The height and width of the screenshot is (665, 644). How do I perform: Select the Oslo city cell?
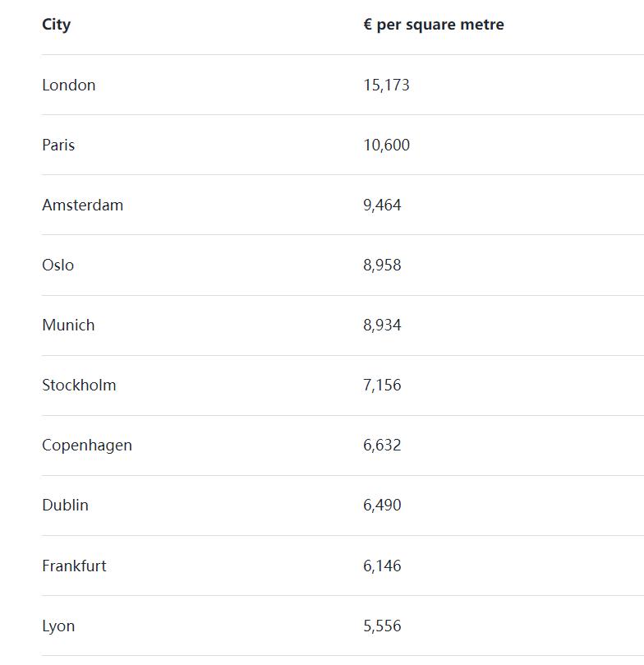tap(58, 265)
